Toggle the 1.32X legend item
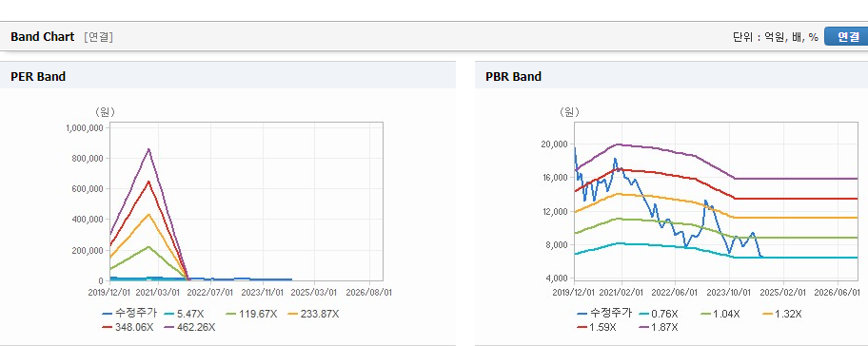The height and width of the screenshot is (346, 868). click(x=782, y=314)
